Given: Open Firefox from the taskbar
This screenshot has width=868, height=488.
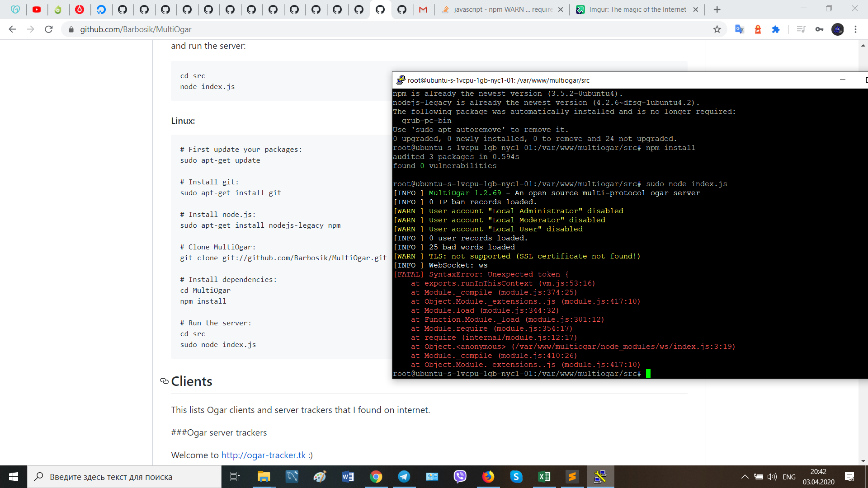Looking at the screenshot, I should click(x=488, y=477).
